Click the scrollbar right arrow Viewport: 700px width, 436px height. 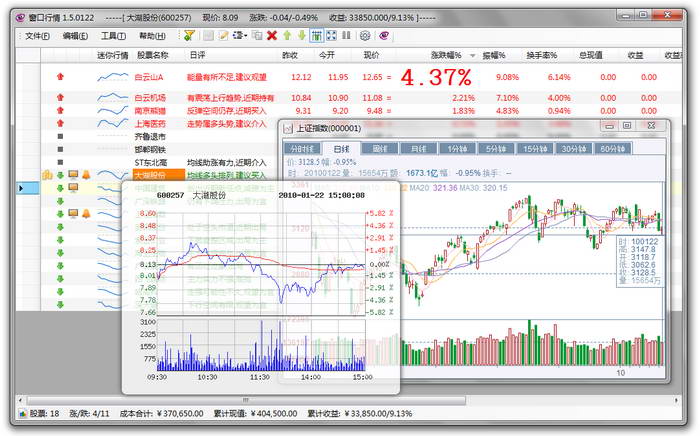tap(676, 400)
